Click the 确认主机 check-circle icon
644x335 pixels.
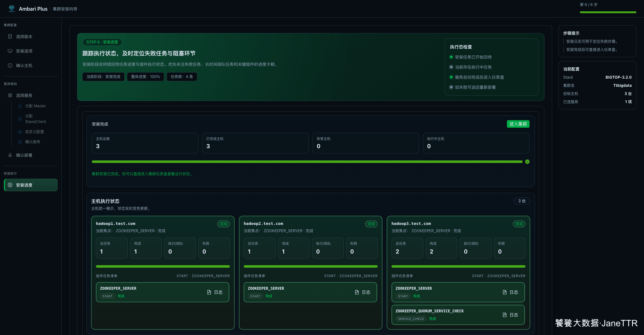click(x=10, y=65)
